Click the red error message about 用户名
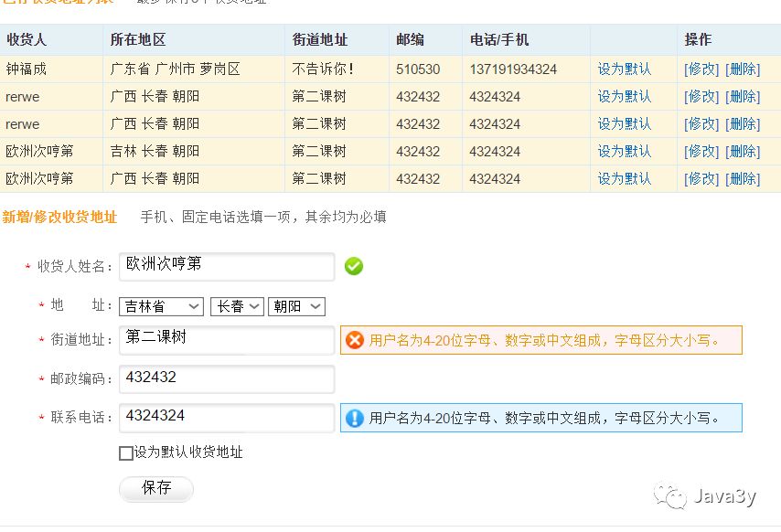Image resolution: width=781 pixels, height=532 pixels. pos(541,340)
